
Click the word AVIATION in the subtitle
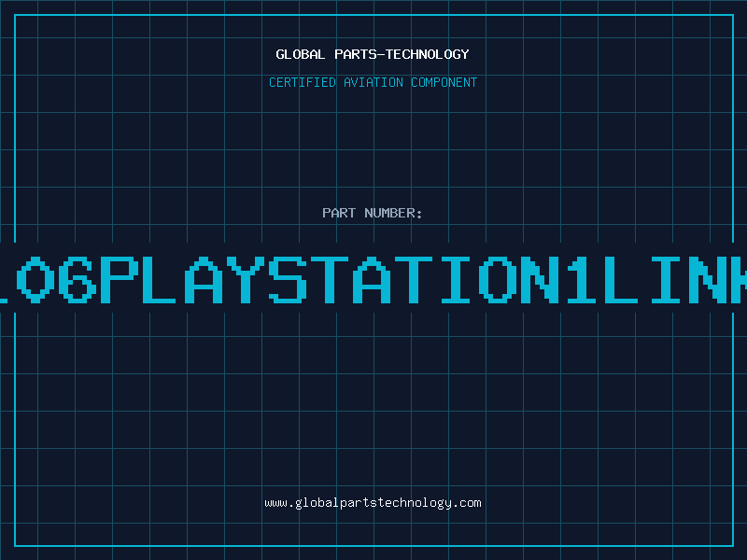tap(373, 82)
